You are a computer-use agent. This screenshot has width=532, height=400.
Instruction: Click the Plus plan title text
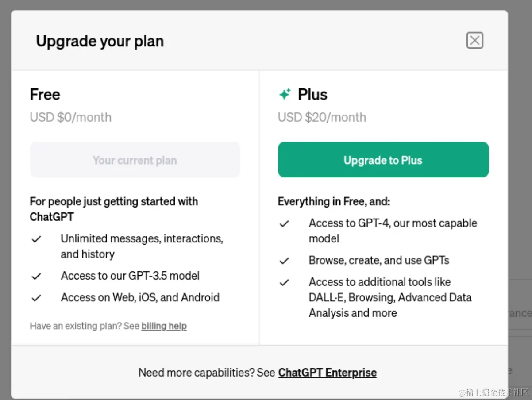click(312, 95)
